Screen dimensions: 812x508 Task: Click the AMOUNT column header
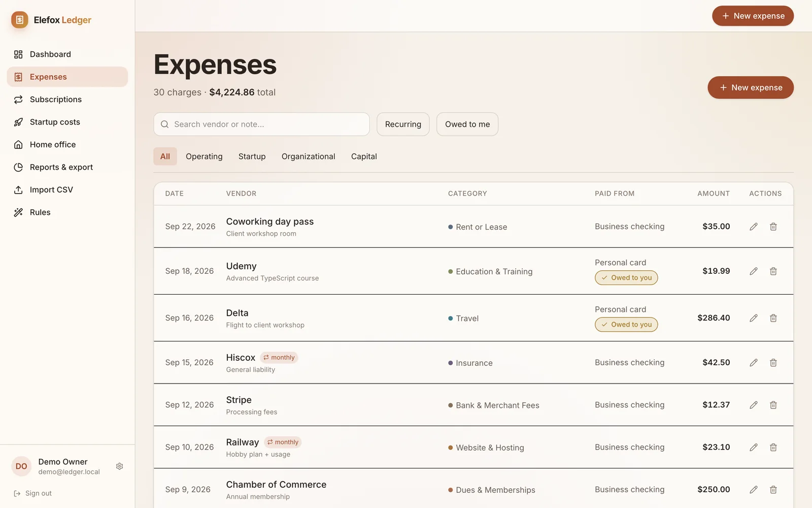(714, 194)
